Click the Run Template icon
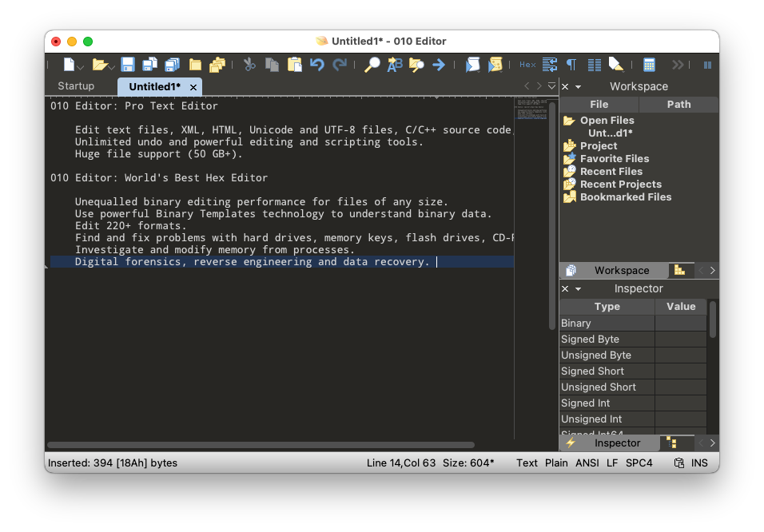This screenshot has width=764, height=532. 495,65
